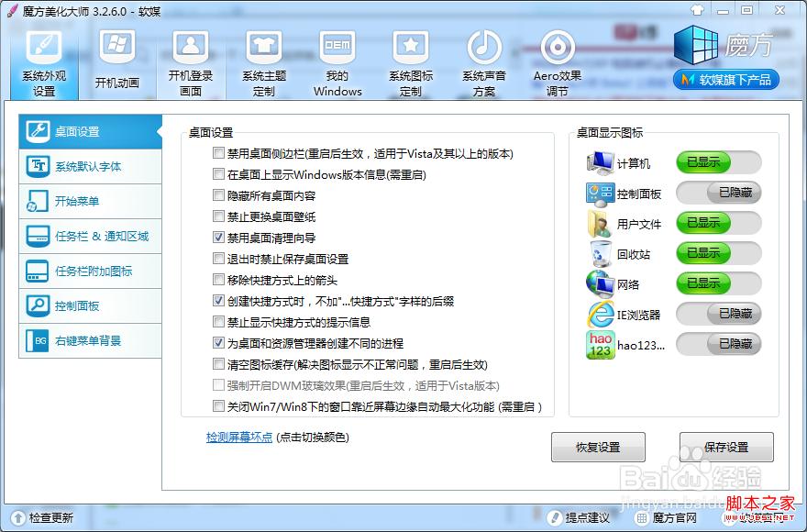Click the 魔方官网 grid icon
This screenshot has height=532, width=807.
coord(642,517)
